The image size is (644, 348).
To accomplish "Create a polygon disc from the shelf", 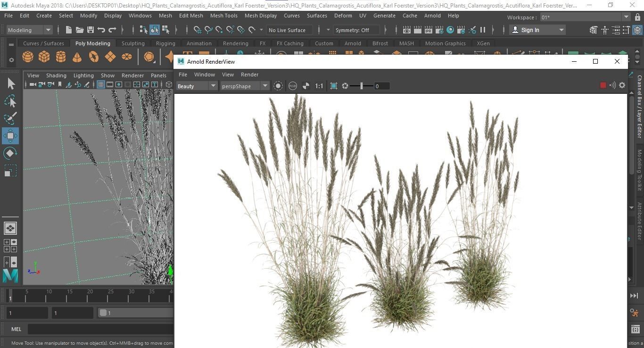I will [127, 57].
